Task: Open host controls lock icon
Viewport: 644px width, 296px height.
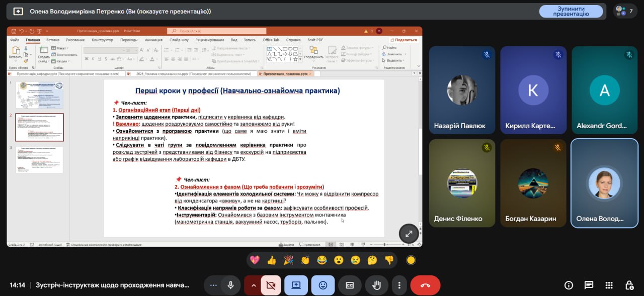Action: pyautogui.click(x=629, y=285)
